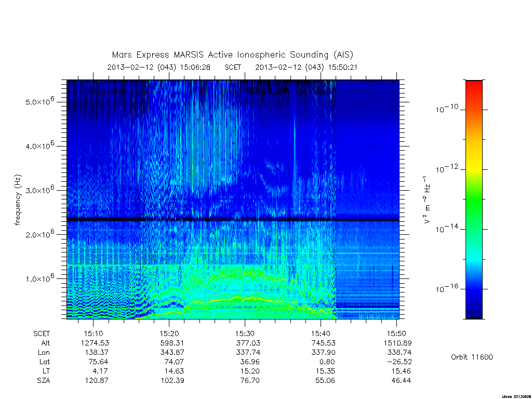Click the end time 15:50:21 label
The image size is (532, 399).
coord(343,67)
